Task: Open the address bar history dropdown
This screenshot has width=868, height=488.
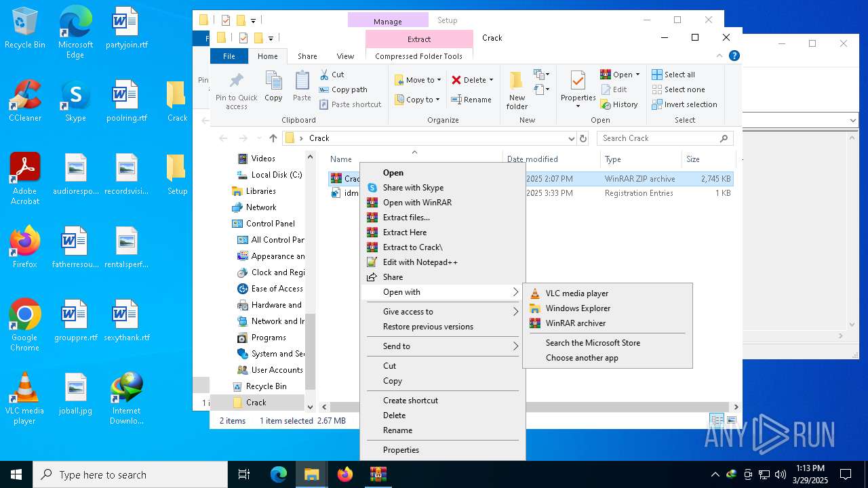Action: pos(571,138)
